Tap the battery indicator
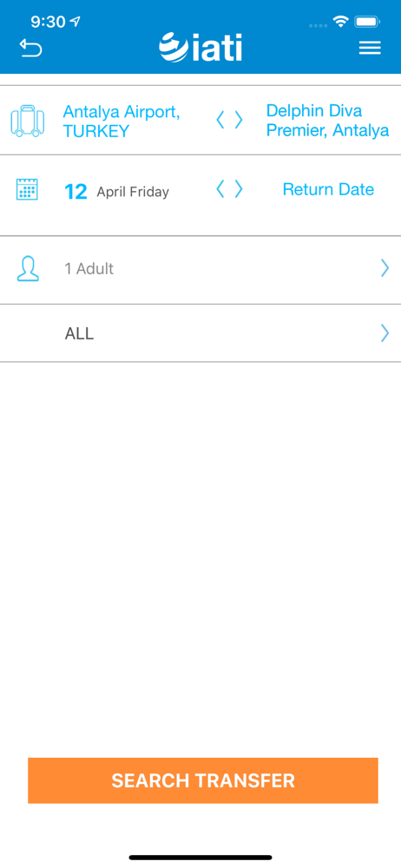Viewport: 401px width, 868px height. pos(366,23)
